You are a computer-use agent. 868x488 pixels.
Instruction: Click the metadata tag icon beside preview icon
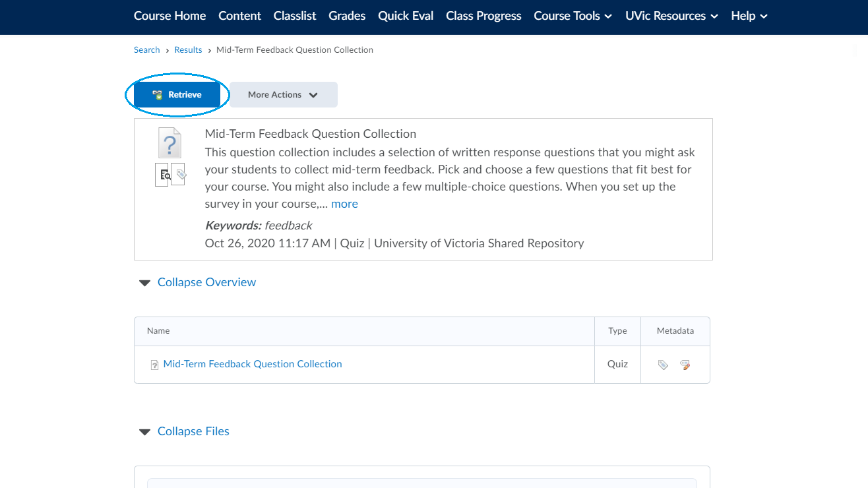click(179, 174)
